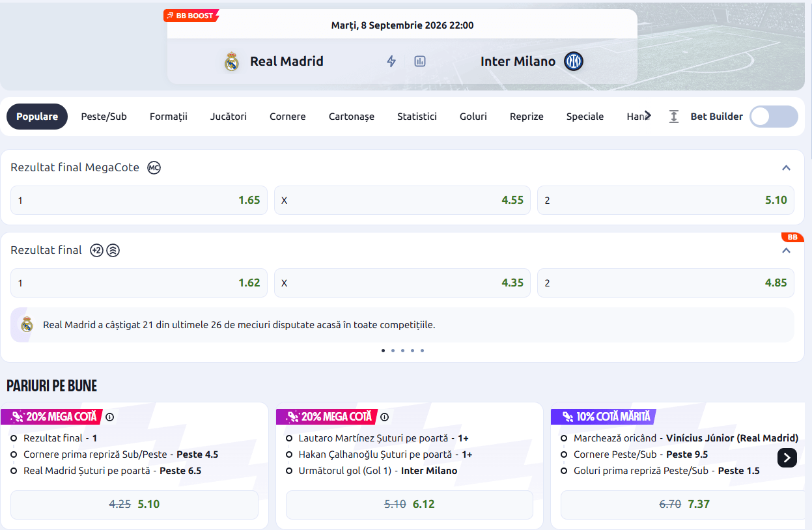Click 'Cornere prima repriză Sub/Peste - Peste 4.5' selection
The width and height of the screenshot is (812, 530).
click(120, 454)
